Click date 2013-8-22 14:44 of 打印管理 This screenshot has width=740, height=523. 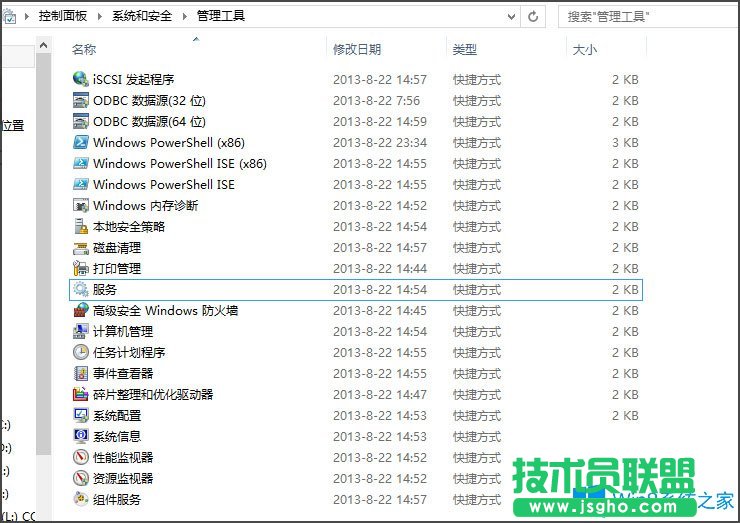pos(379,269)
